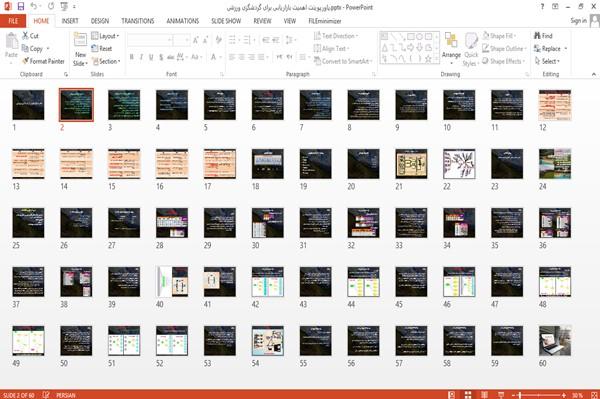The height and width of the screenshot is (399, 600).
Task: Insert a New Slide
Action: pyautogui.click(x=80, y=50)
